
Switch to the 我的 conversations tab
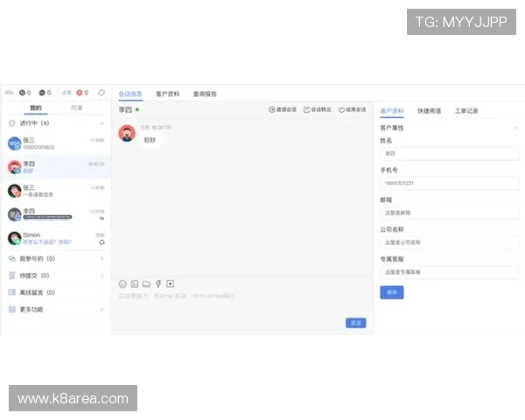click(36, 108)
